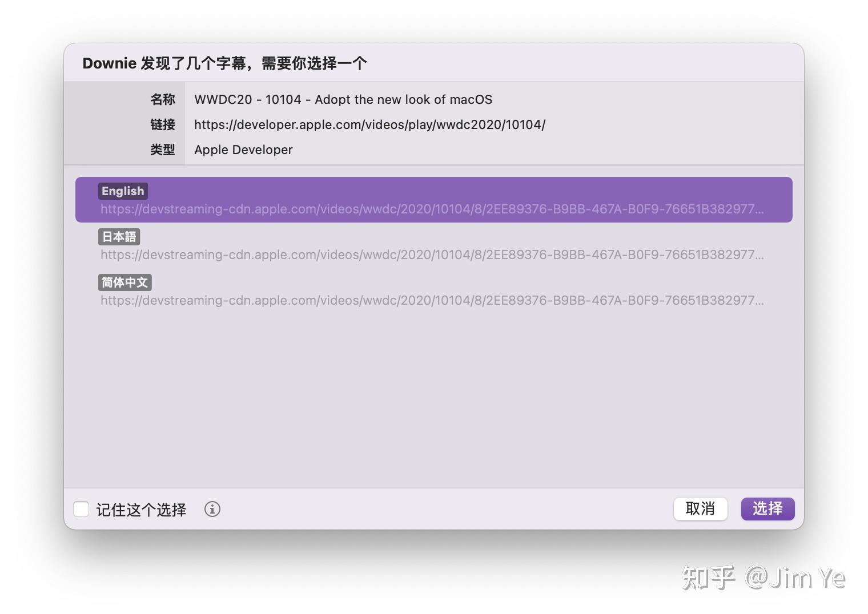Confirm with the 选择 button
The image size is (868, 614).
pos(767,508)
